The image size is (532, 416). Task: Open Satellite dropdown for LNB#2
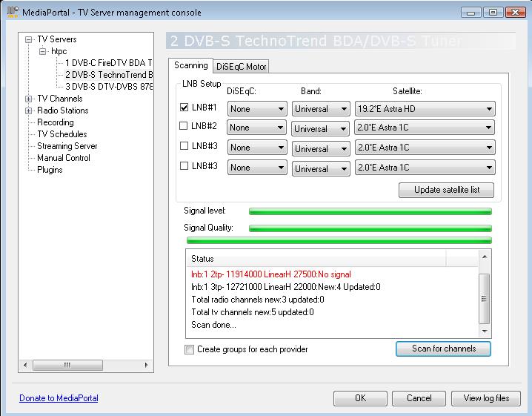pyautogui.click(x=424, y=128)
